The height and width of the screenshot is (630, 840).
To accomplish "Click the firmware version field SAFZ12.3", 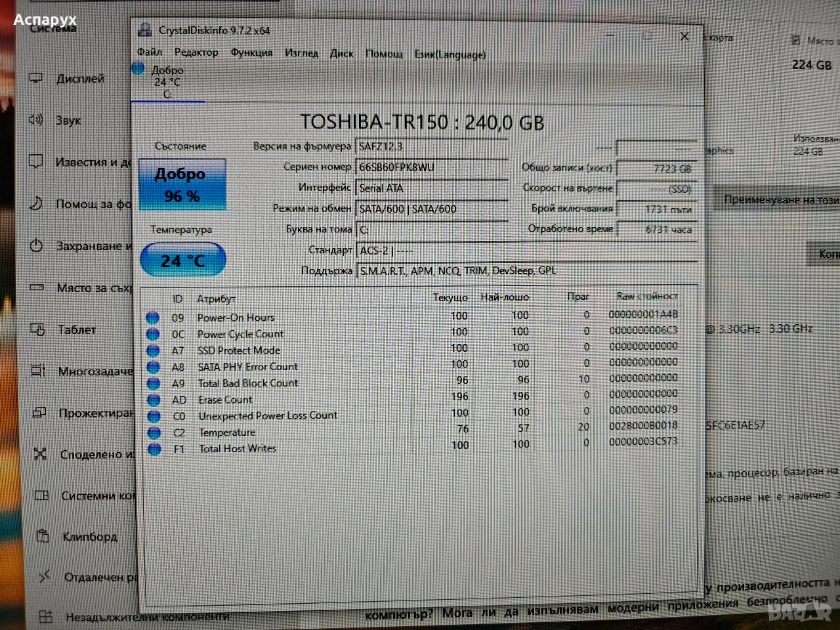I will pyautogui.click(x=431, y=146).
